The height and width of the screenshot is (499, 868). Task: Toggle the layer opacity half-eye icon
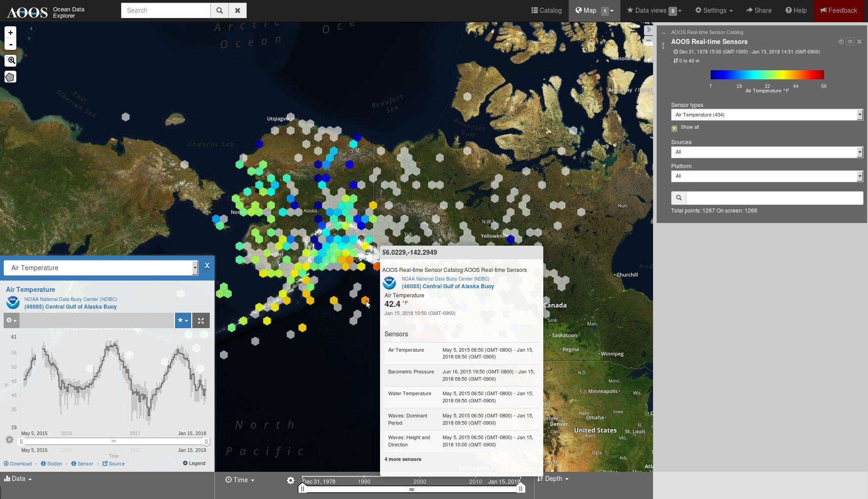(x=841, y=42)
